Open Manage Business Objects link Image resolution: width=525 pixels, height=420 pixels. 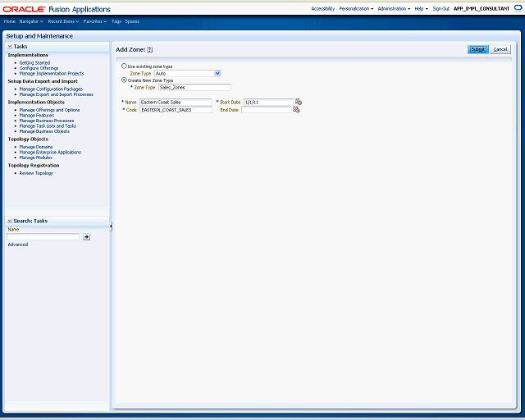pos(44,131)
